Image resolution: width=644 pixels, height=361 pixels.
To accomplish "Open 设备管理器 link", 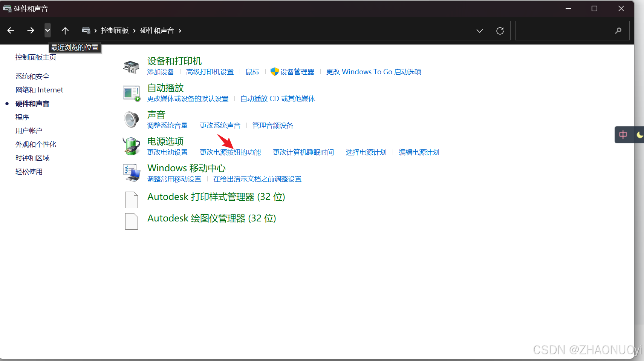I will coord(297,72).
